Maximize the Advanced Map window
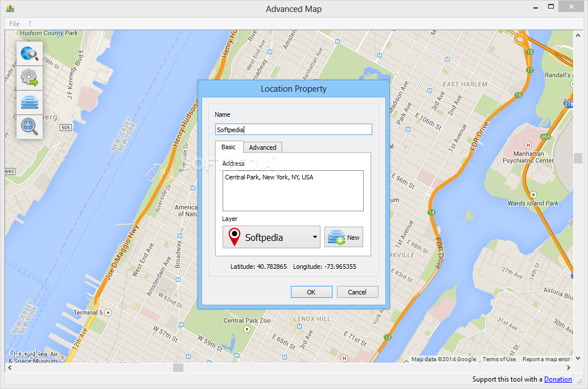The width and height of the screenshot is (588, 389). pos(551,6)
